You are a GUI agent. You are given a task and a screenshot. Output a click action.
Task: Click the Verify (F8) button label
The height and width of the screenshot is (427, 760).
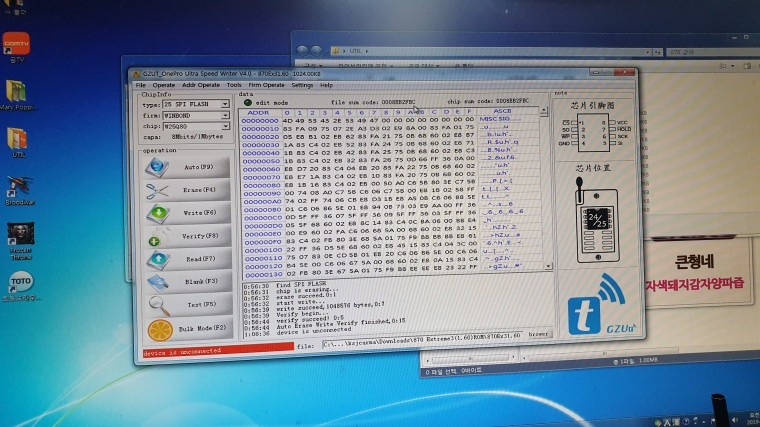[200, 236]
